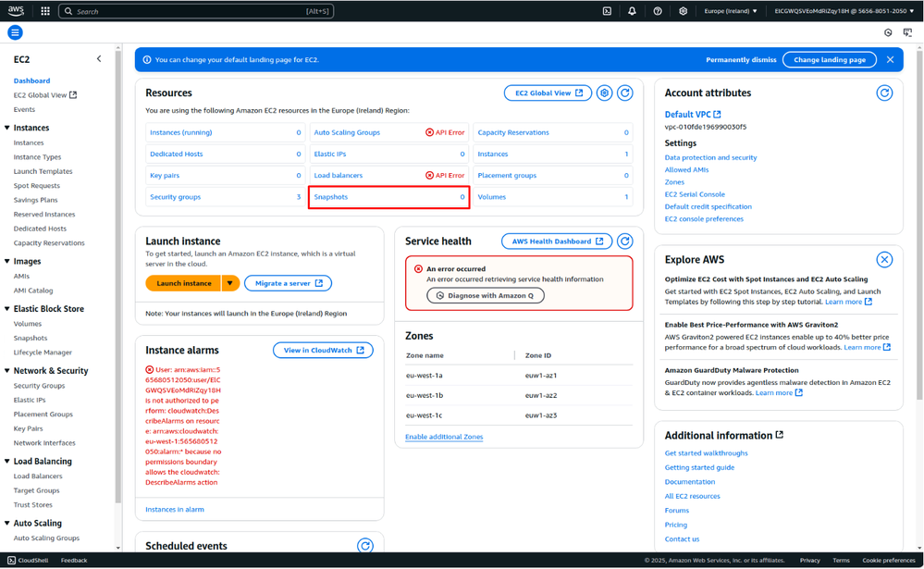Open CloudShell from the top bar icon

(607, 10)
